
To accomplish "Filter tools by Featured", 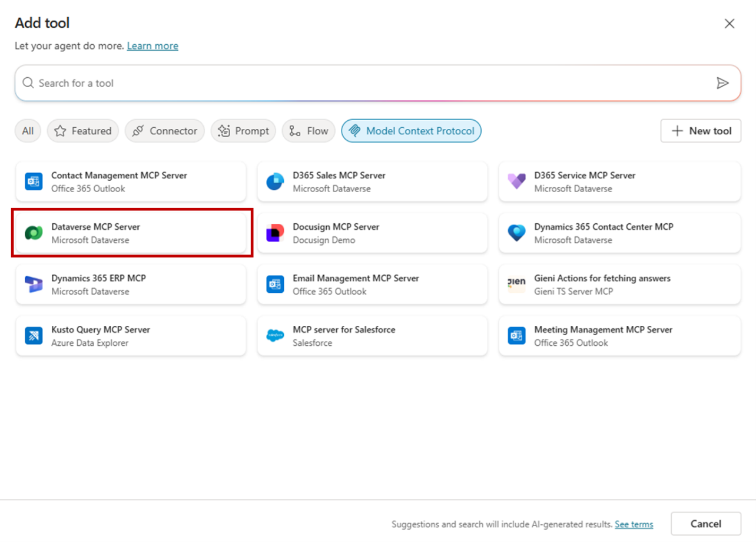I will click(x=83, y=131).
